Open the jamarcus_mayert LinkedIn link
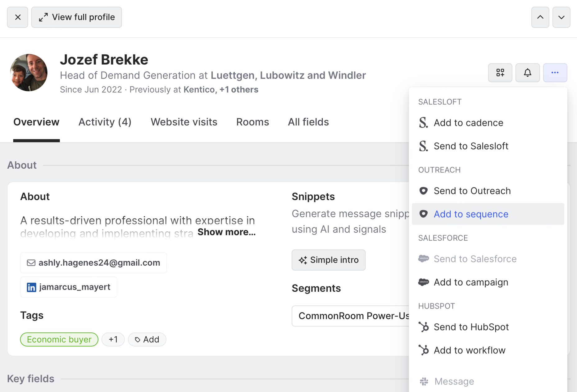 69,287
